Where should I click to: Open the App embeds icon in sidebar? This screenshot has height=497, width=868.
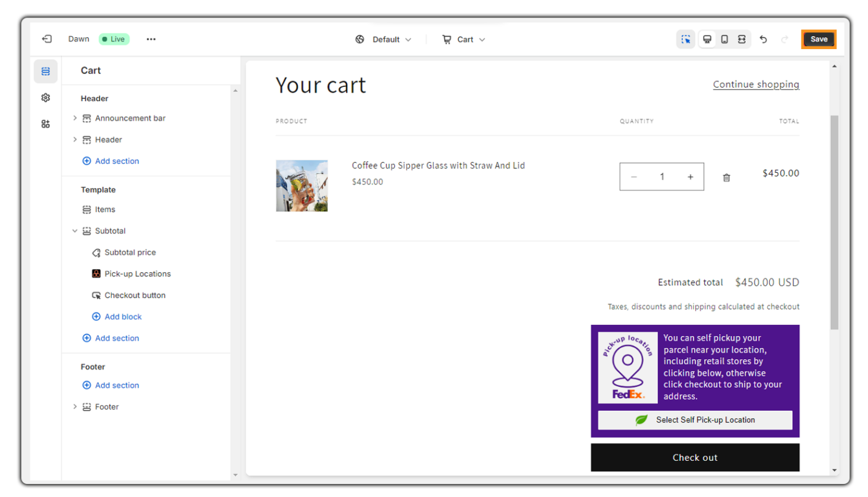[x=45, y=124]
